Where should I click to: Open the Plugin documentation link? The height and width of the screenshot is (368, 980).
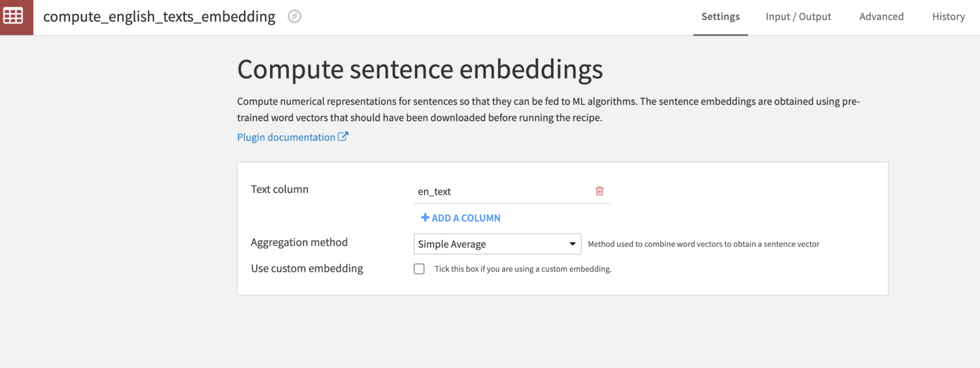point(286,136)
